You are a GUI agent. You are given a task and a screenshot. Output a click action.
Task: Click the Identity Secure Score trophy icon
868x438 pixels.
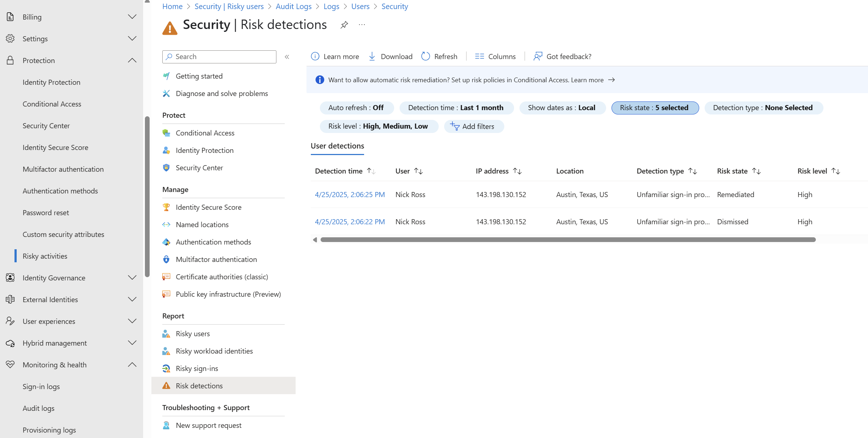(x=166, y=207)
